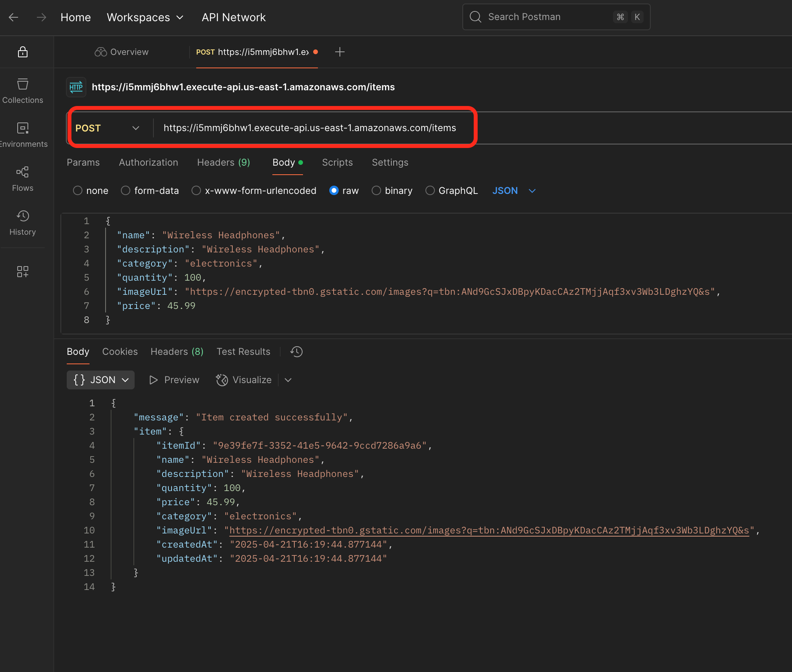Image resolution: width=792 pixels, height=672 pixels.
Task: Click the Search Postman field
Action: tap(556, 17)
